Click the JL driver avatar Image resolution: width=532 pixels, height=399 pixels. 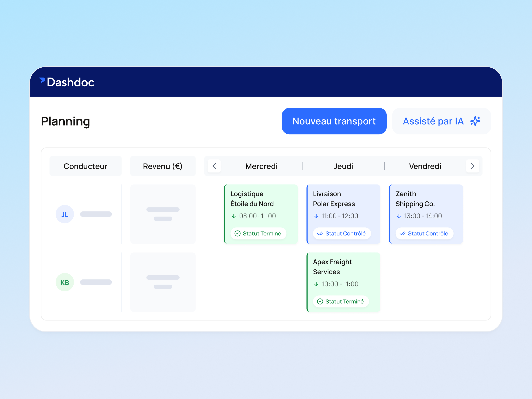[x=65, y=214]
